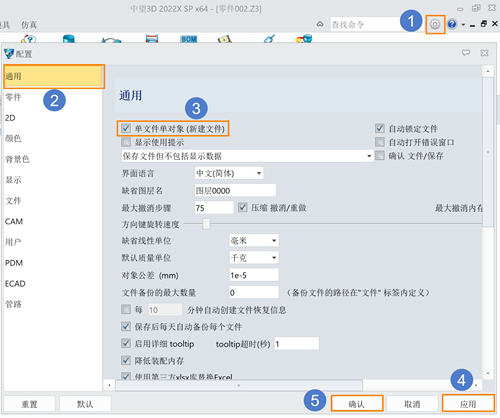500x418 pixels.
Task: Open the settings gear icon
Action: 435,24
